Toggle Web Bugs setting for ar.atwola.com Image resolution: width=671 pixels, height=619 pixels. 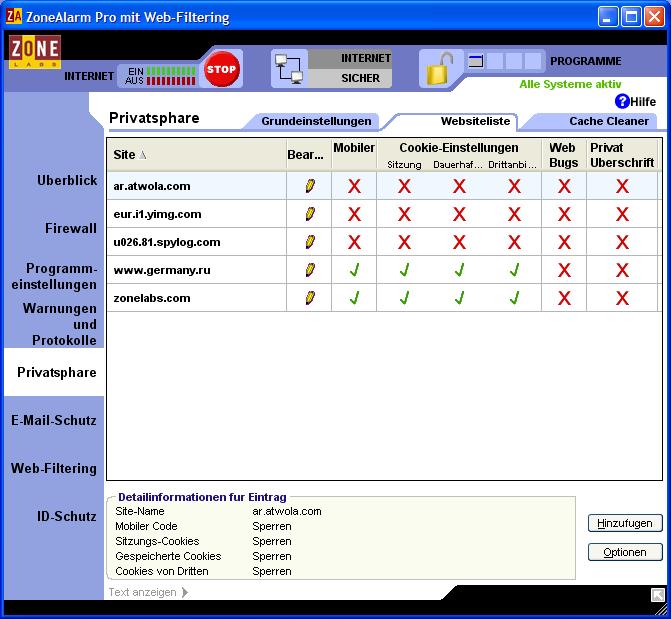(564, 186)
